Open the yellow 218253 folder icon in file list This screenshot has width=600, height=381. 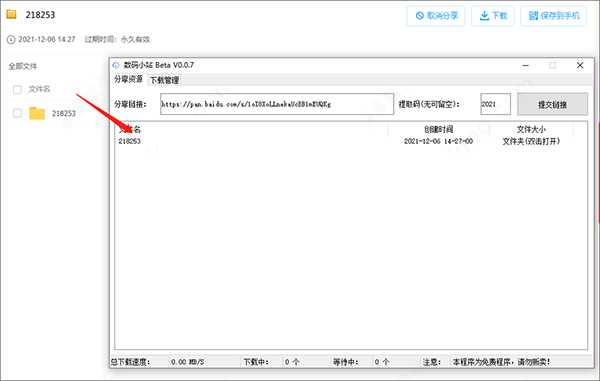[x=37, y=113]
